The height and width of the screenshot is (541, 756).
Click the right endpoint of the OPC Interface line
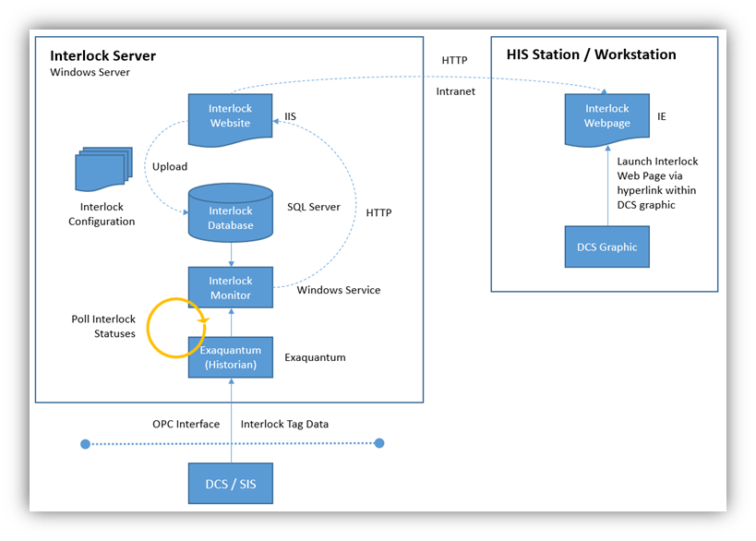[378, 443]
